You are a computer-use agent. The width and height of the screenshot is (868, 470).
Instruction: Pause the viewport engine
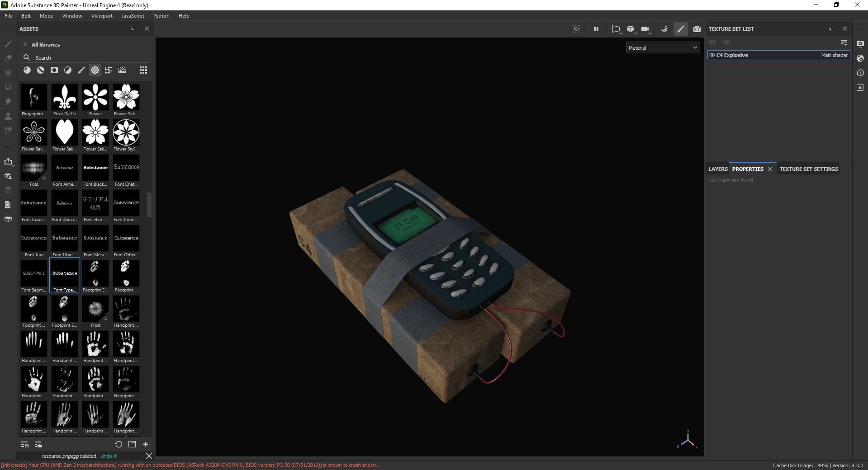(596, 29)
